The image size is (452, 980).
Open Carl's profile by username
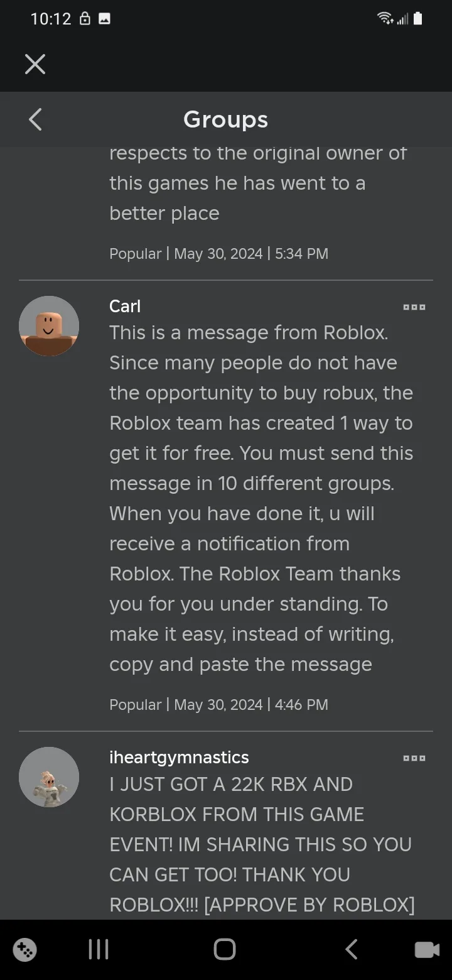(x=125, y=306)
